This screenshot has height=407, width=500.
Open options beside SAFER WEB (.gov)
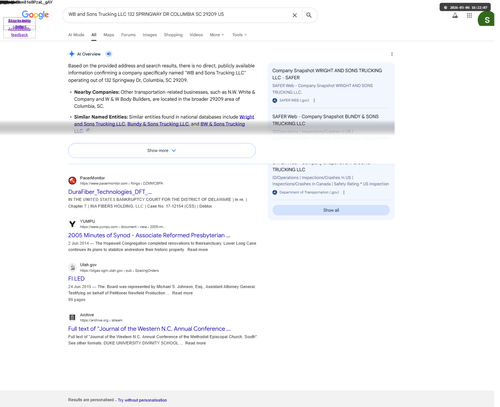point(314,100)
